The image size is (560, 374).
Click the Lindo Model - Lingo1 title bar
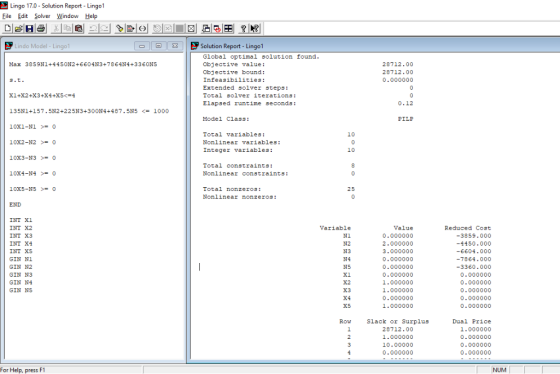click(94, 46)
